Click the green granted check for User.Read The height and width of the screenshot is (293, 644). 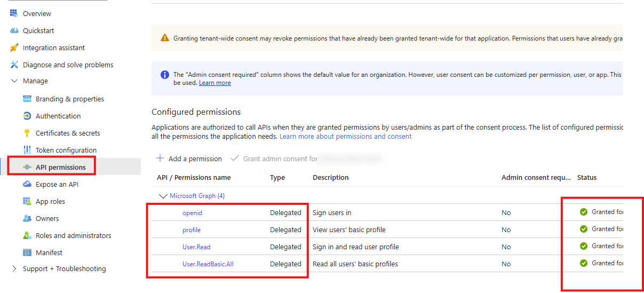584,246
